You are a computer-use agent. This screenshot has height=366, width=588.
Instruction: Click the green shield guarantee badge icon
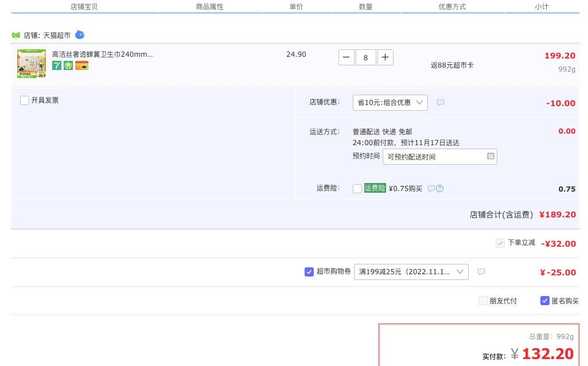tap(68, 66)
